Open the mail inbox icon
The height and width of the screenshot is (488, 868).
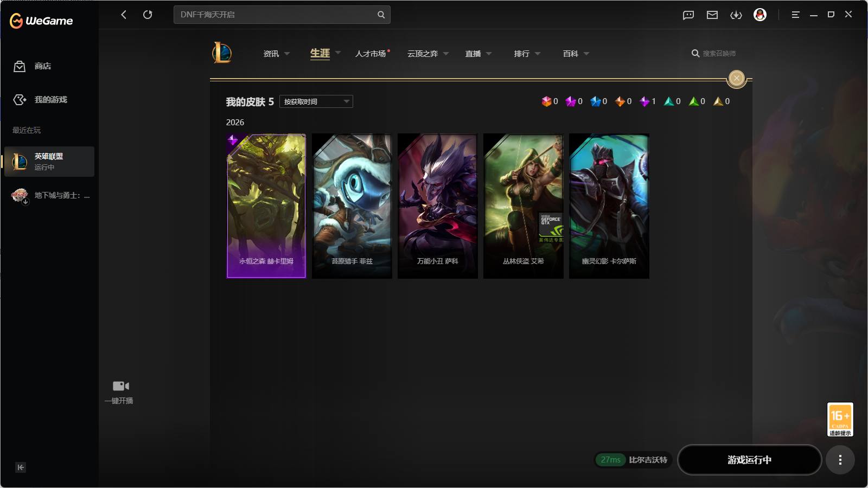pos(712,15)
